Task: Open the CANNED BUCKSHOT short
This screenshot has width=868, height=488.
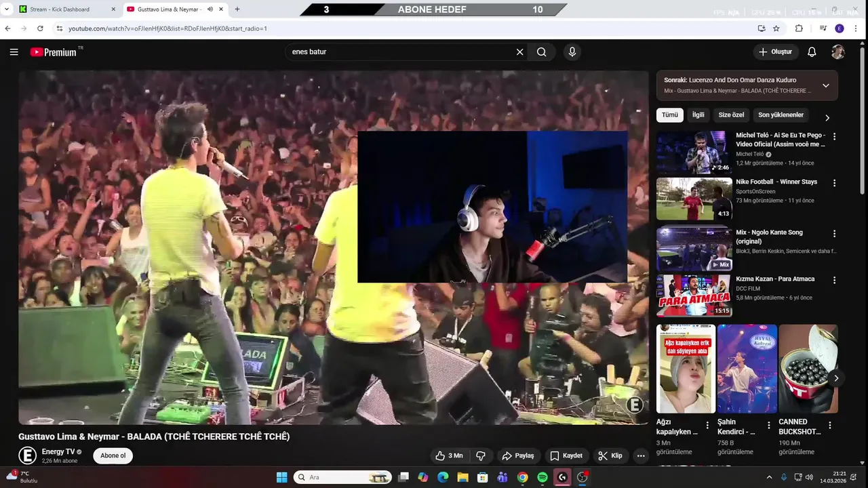Action: [808, 369]
